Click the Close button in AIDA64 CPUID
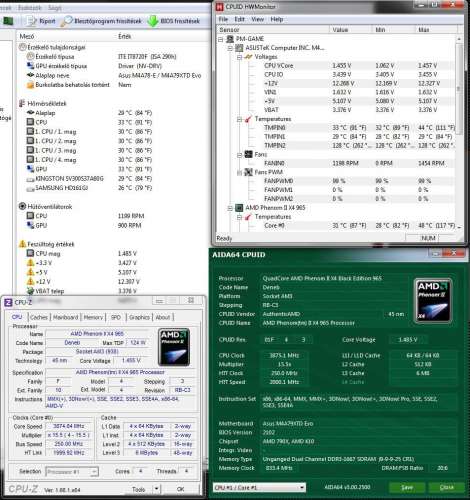This screenshot has width=470, height=500. (x=446, y=487)
